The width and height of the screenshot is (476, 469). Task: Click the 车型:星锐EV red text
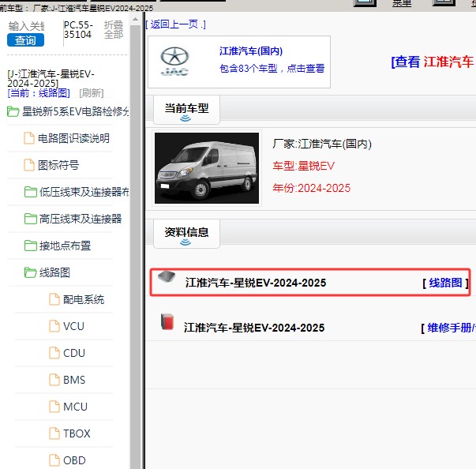click(x=303, y=166)
